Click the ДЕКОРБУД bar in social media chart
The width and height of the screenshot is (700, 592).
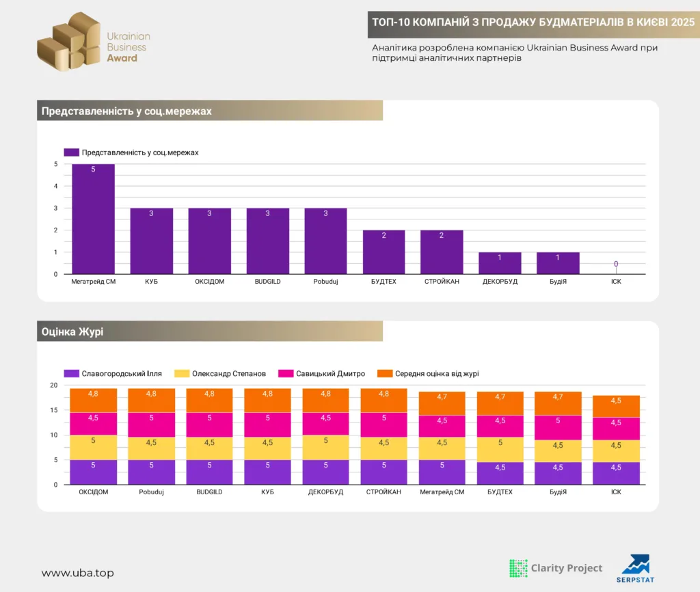pyautogui.click(x=500, y=263)
